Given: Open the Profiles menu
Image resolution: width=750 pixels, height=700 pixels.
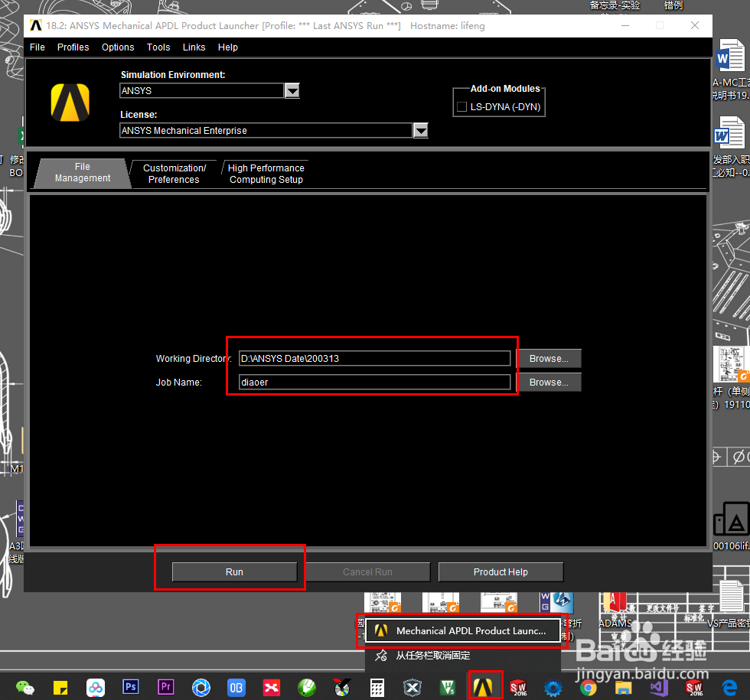Looking at the screenshot, I should tap(73, 47).
